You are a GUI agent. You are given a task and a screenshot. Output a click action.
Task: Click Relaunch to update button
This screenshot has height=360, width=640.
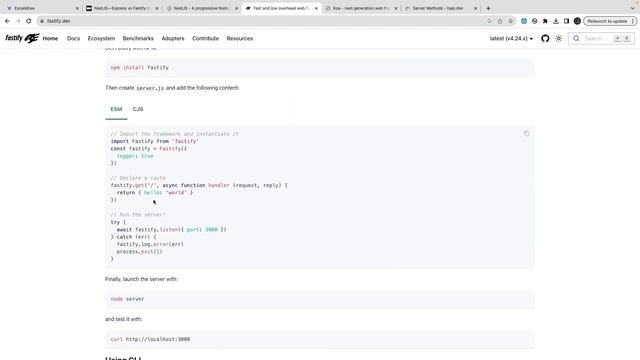(610, 21)
